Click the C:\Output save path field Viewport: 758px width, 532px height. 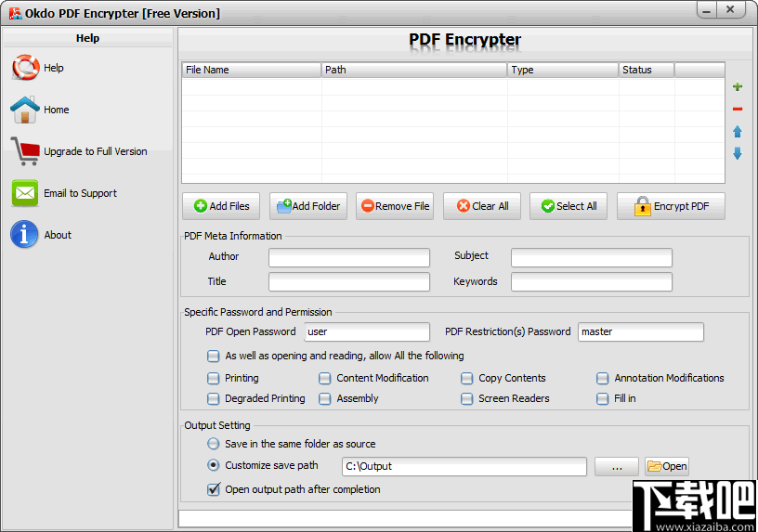tap(464, 466)
